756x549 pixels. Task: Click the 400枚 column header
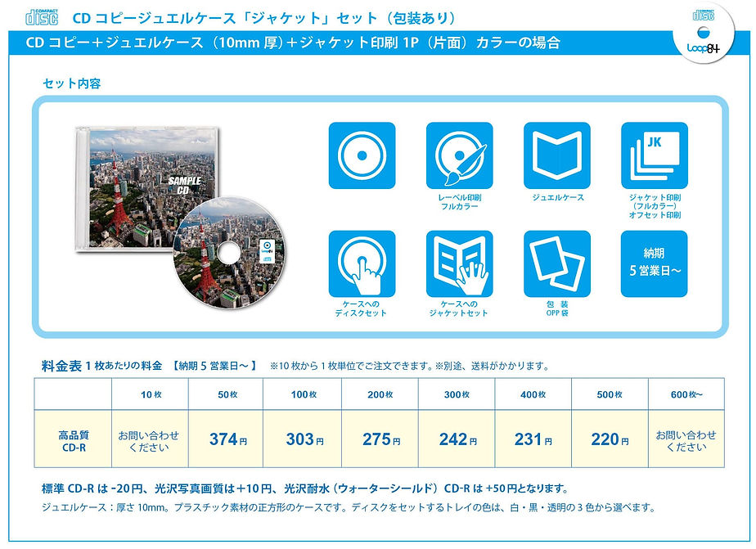click(x=533, y=394)
